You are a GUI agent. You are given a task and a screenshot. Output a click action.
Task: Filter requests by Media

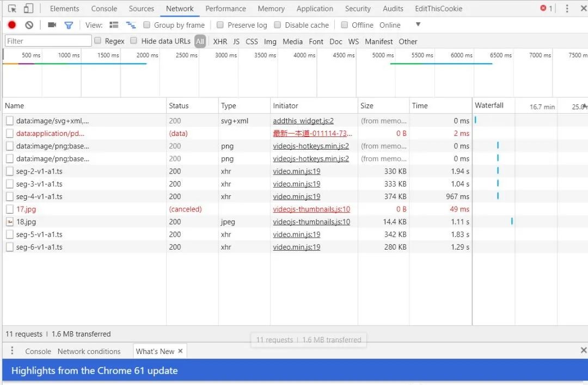pos(292,41)
